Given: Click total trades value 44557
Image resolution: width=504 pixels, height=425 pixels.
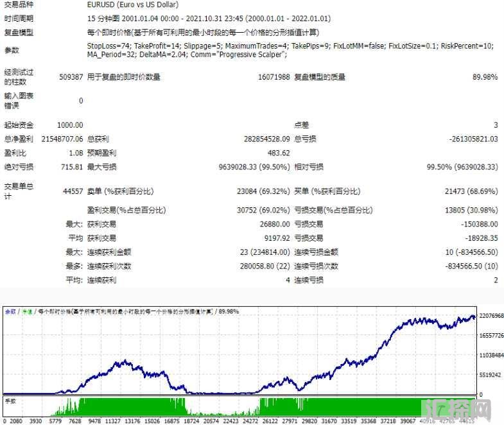Looking at the screenshot, I should click(73, 191).
